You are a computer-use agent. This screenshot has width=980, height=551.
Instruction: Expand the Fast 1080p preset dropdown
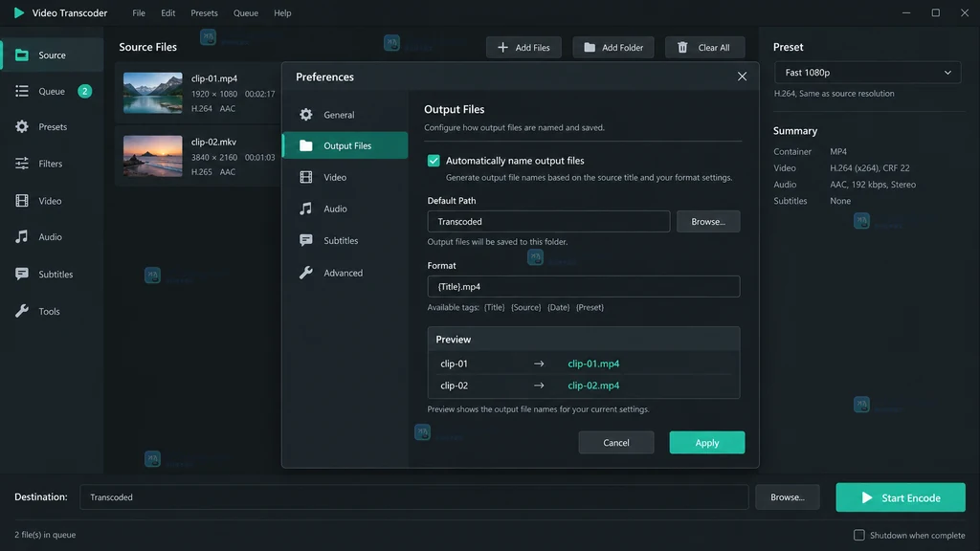point(867,73)
